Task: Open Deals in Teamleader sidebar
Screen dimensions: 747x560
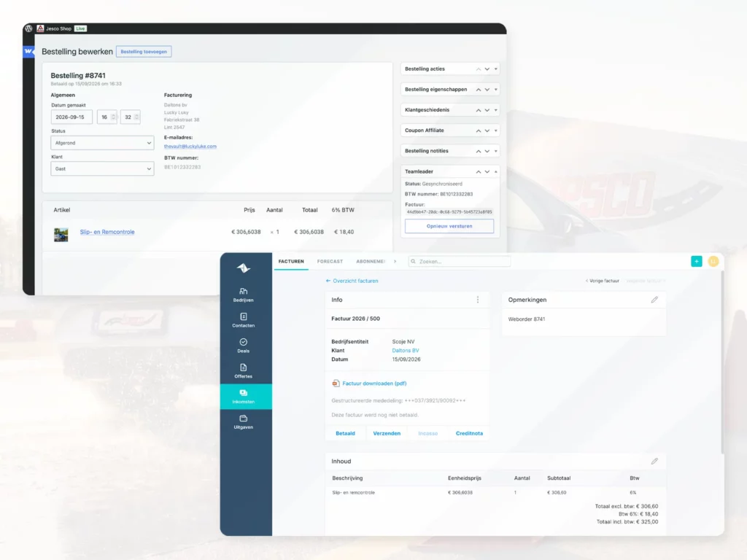Action: pyautogui.click(x=244, y=346)
